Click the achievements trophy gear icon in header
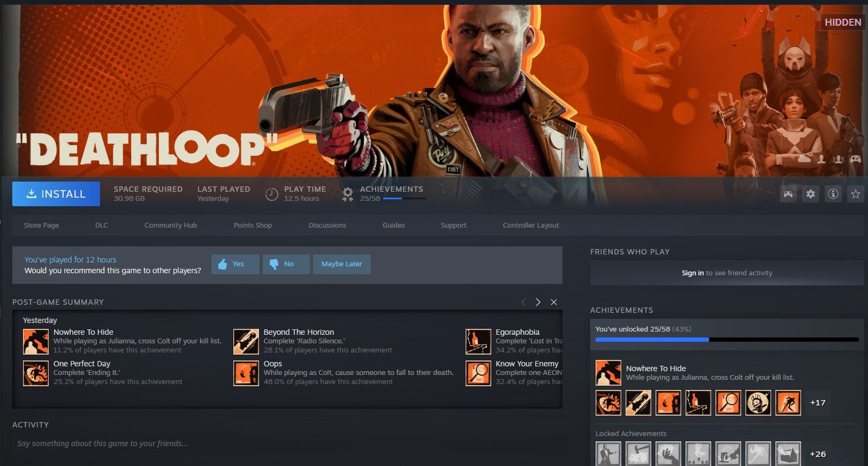 click(x=348, y=194)
